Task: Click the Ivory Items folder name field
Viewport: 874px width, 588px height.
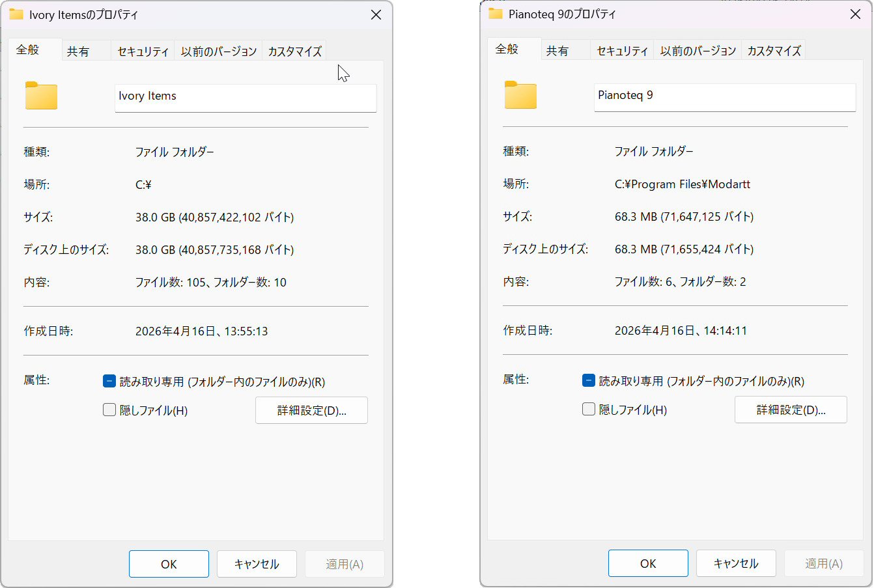Action: click(x=245, y=96)
